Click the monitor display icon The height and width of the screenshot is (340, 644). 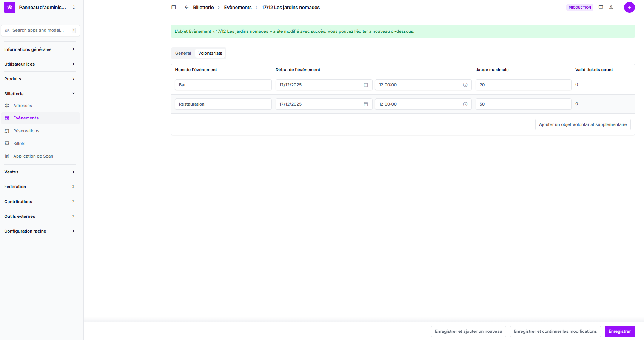coord(601,7)
